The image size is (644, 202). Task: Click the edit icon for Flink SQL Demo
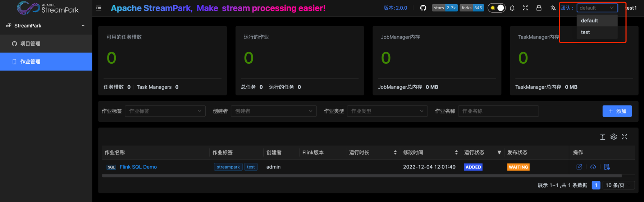[579, 167]
